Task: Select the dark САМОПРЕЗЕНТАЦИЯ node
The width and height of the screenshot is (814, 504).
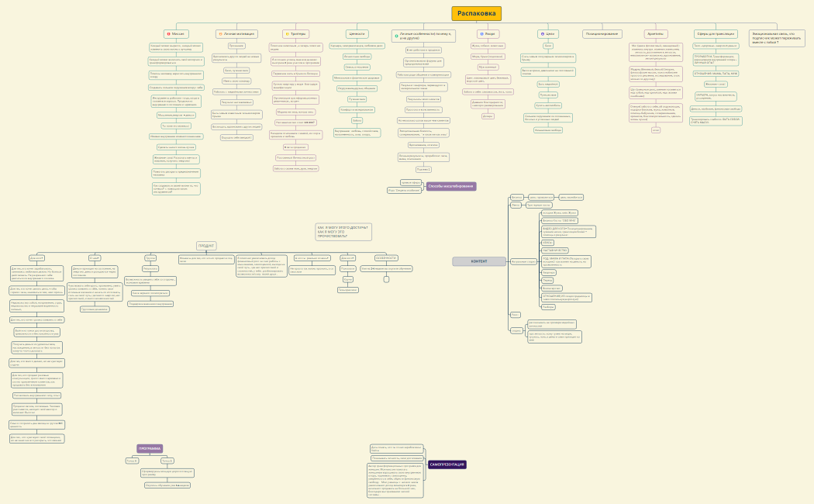Action: tap(447, 464)
